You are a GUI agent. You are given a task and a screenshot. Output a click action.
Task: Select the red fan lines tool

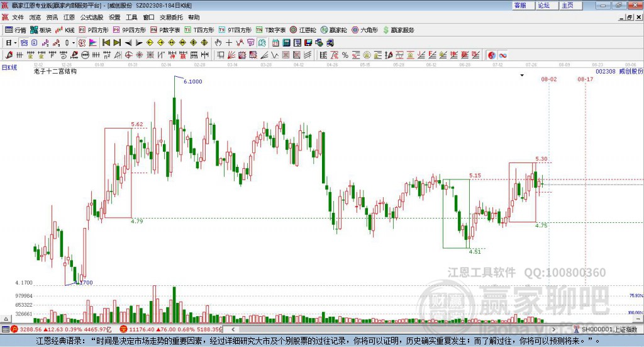pyautogui.click(x=231, y=55)
